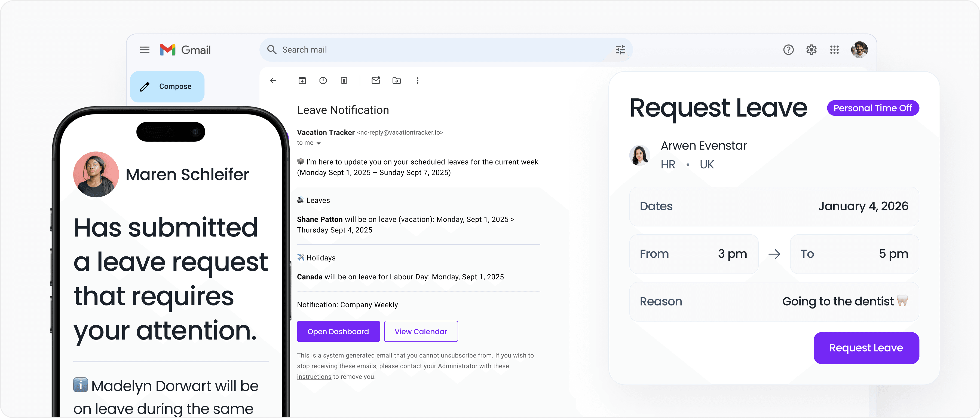Click View Calendar button in email
This screenshot has height=418, width=980.
[x=421, y=331]
